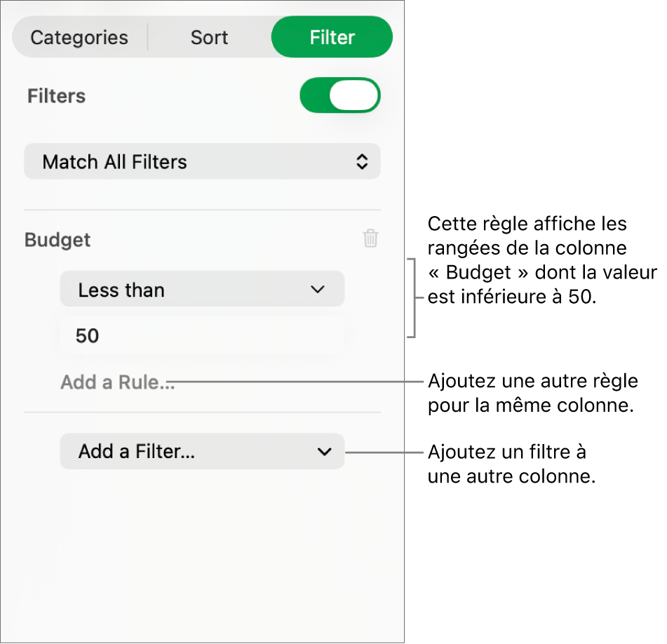Screen dimensions: 667x644
Task: Enable filters with the green switch
Action: click(x=340, y=95)
